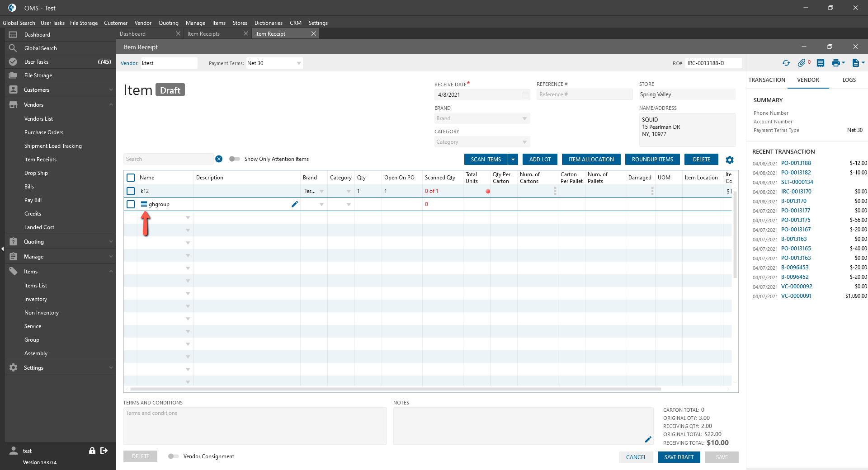The height and width of the screenshot is (470, 868).
Task: Open attachments via the paperclip icon
Action: point(802,63)
